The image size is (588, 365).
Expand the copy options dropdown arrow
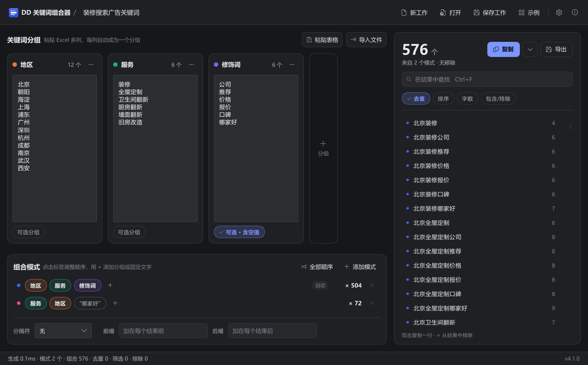click(x=530, y=49)
